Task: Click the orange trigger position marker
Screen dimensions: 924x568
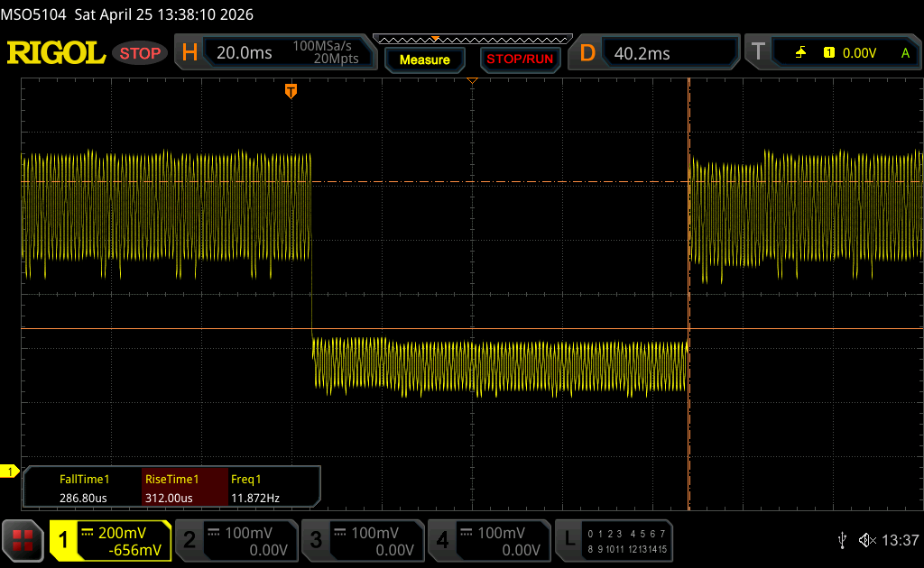Action: (x=291, y=90)
